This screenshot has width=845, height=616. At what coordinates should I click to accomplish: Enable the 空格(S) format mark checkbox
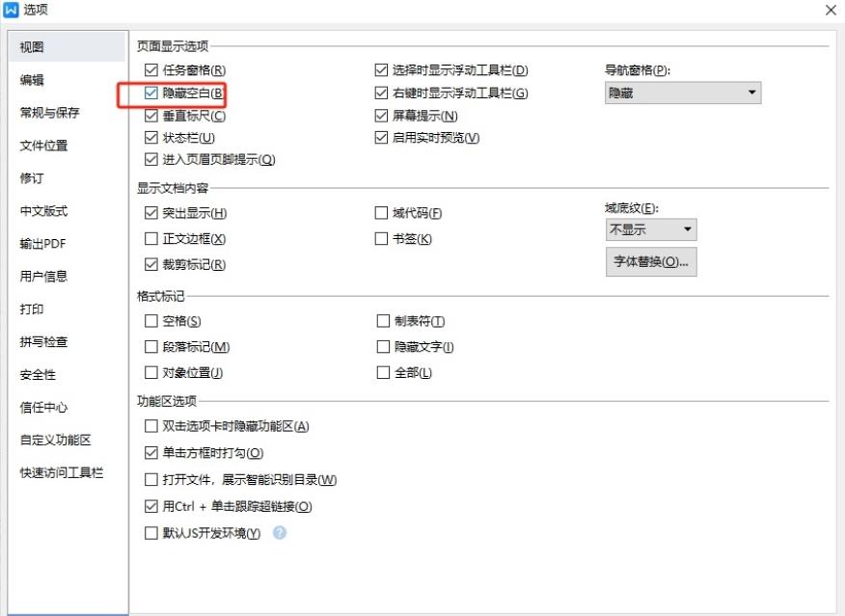151,321
